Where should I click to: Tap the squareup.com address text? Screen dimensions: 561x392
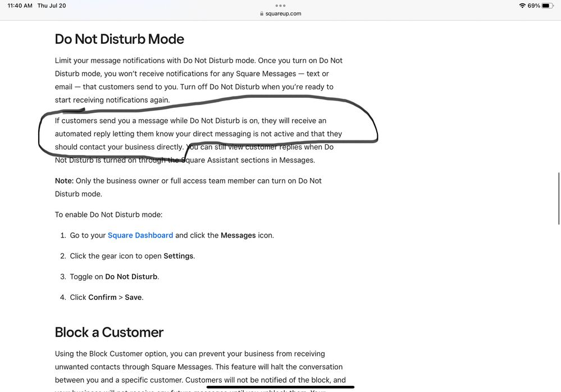[283, 14]
